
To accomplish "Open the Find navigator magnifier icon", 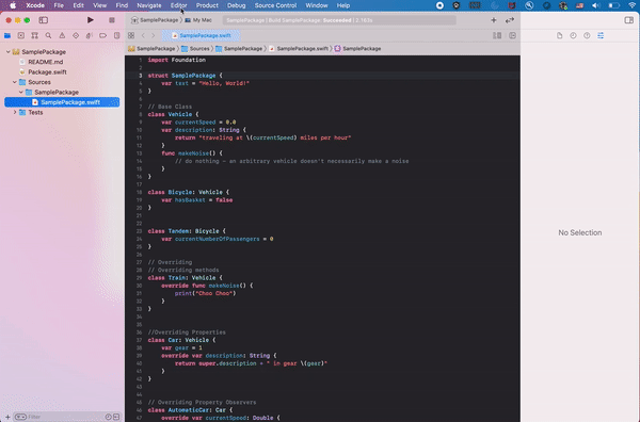I will click(48, 36).
